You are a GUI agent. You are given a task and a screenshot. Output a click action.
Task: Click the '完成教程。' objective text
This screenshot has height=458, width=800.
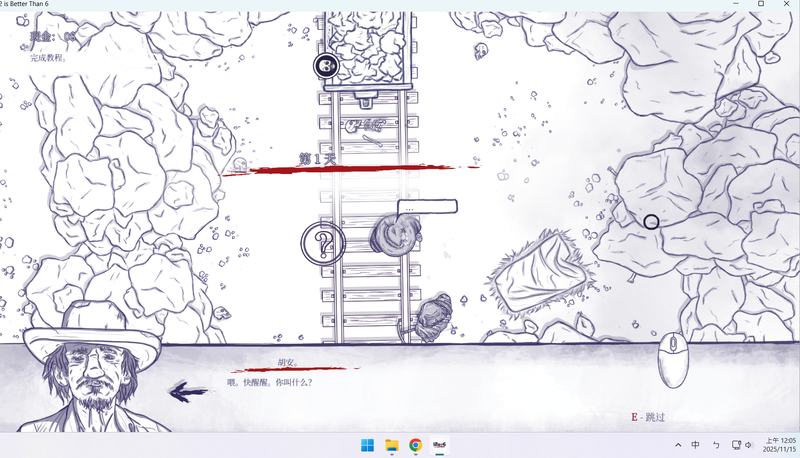tap(48, 58)
